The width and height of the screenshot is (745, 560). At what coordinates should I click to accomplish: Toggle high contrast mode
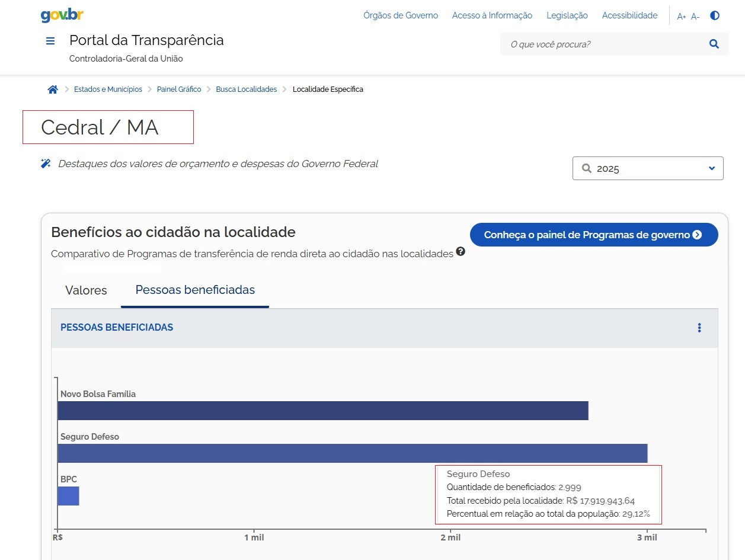[715, 15]
